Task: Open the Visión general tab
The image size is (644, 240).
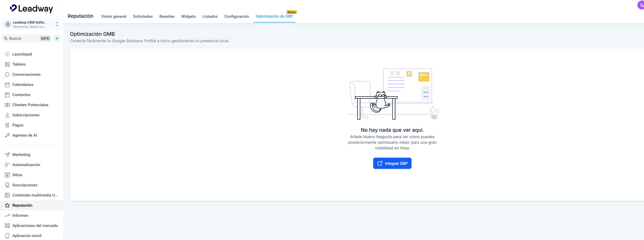Action: [x=114, y=16]
